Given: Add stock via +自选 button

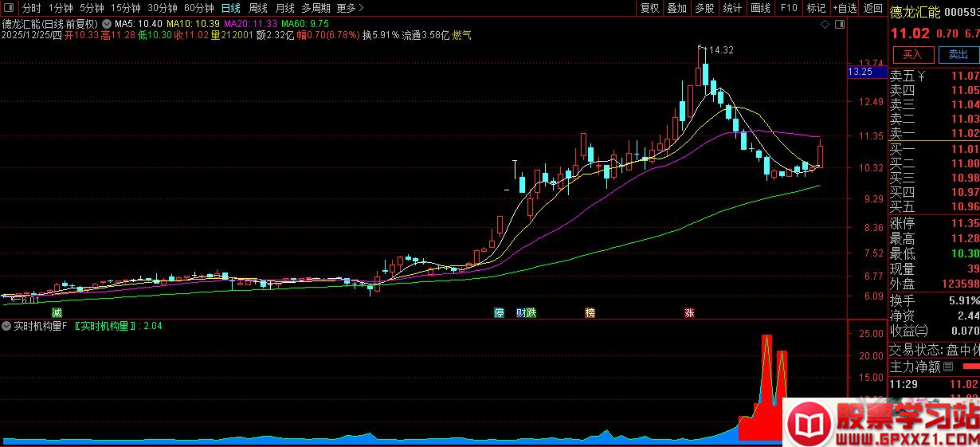Looking at the screenshot, I should click(x=845, y=8).
